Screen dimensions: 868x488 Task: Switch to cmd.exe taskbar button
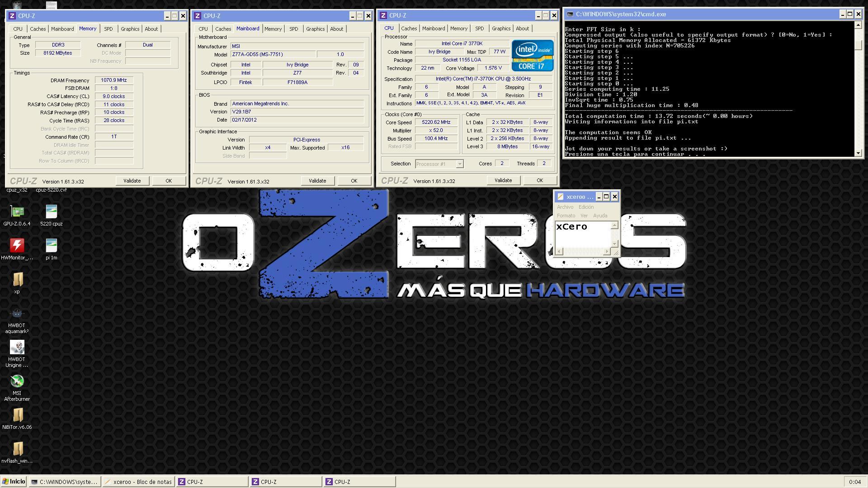pos(65,482)
